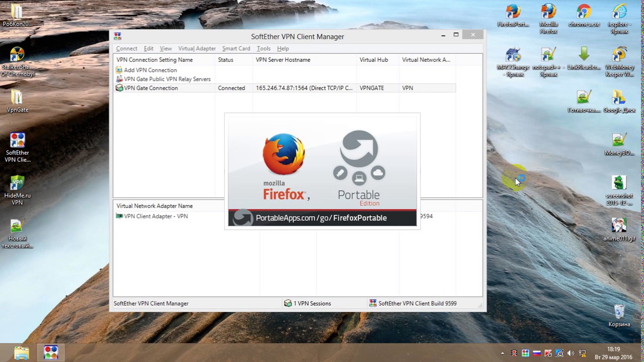This screenshot has height=362, width=644.
Task: Select VPN Client Adapter - VPN row
Action: coord(155,216)
